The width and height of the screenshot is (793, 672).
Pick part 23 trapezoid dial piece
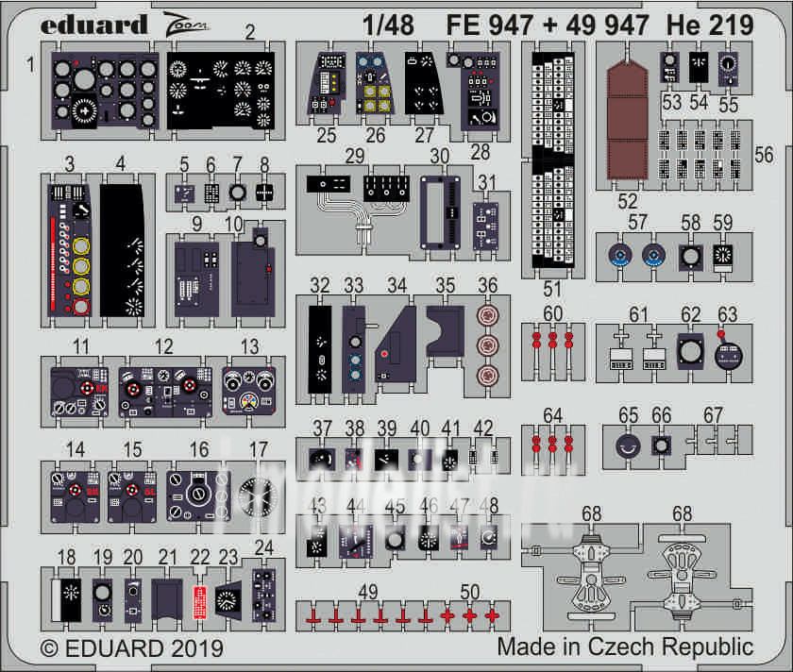click(228, 598)
